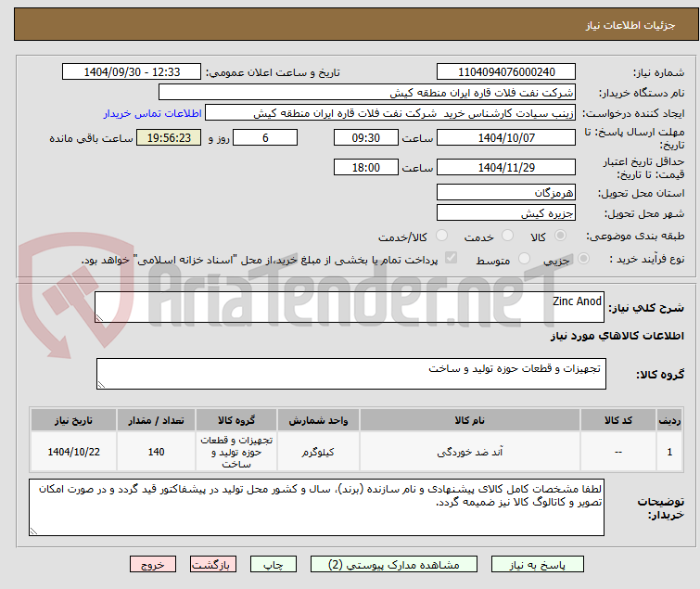The image size is (700, 589).
Task: Click the remaining days field 6
Action: coord(265,137)
